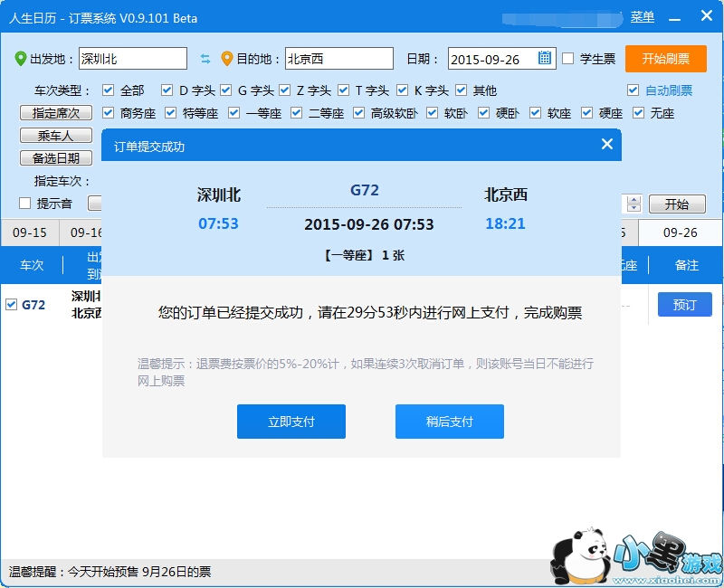This screenshot has height=588, width=724.
Task: Toggle the 一等座 seat checkbox
Action: 234,112
